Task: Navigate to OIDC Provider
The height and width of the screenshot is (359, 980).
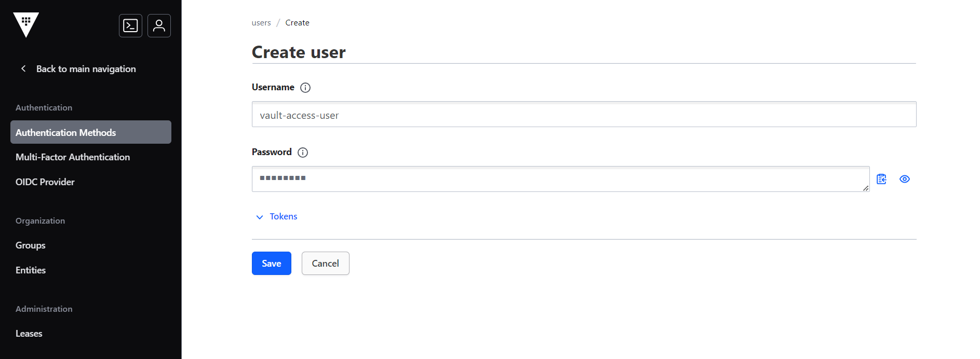Action: pos(45,182)
